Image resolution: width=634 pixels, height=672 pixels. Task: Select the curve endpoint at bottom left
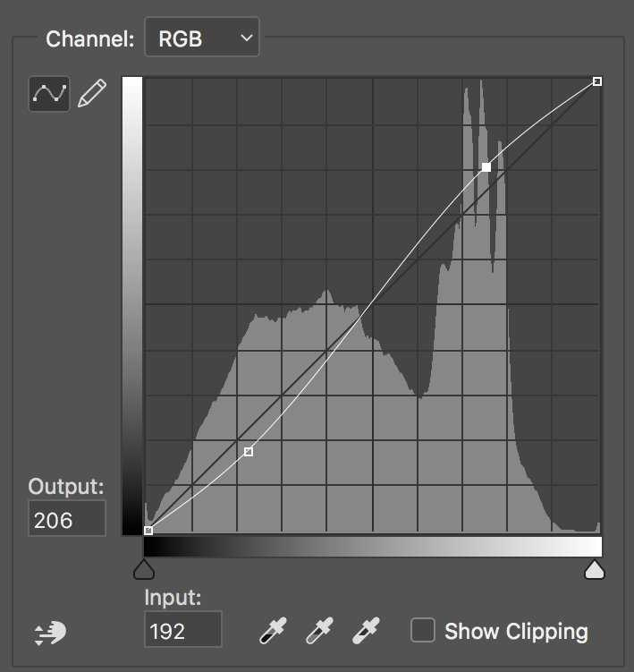148,531
